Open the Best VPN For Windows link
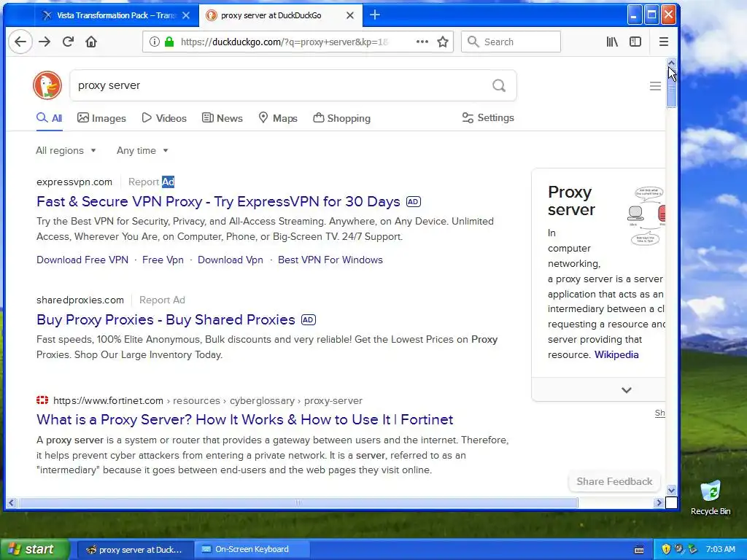This screenshot has height=560, width=747. click(330, 260)
